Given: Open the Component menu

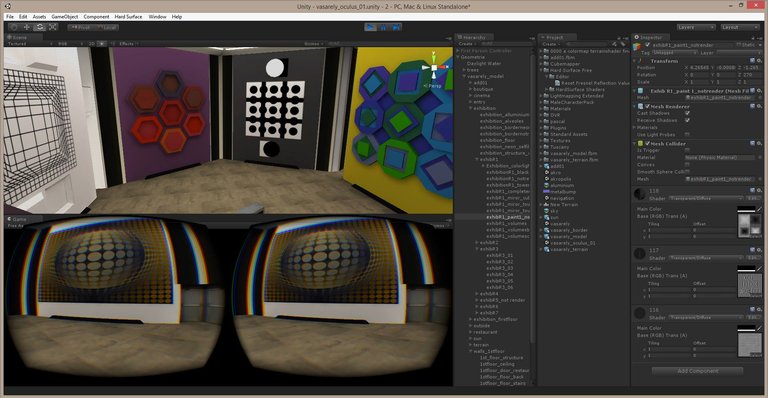Looking at the screenshot, I should coord(96,17).
